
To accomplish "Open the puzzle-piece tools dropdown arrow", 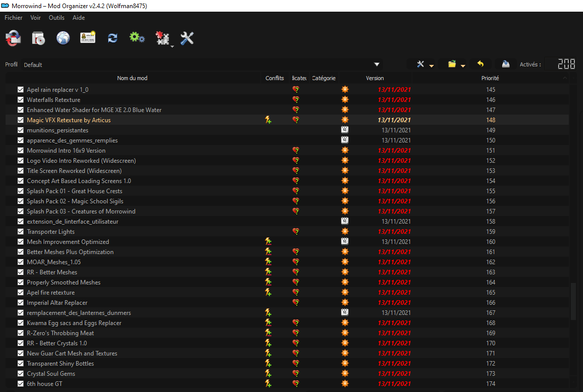I will coord(172,46).
